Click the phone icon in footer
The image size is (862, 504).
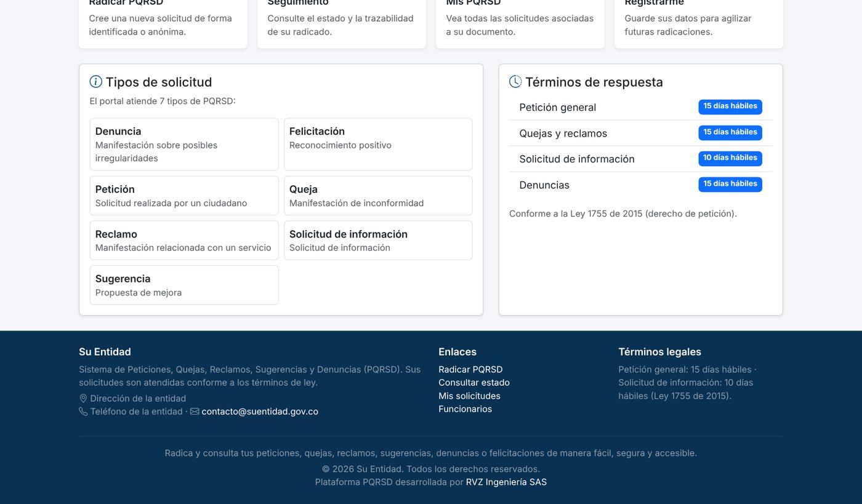click(83, 412)
